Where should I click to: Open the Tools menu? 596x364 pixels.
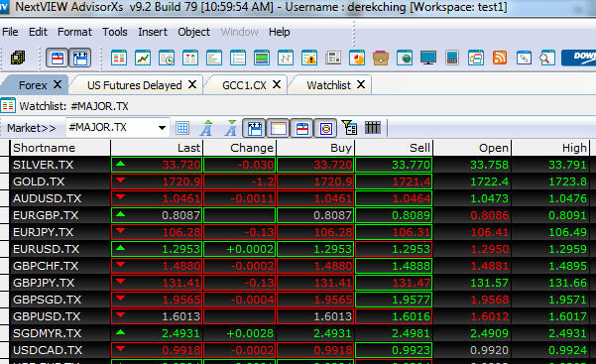click(x=114, y=32)
